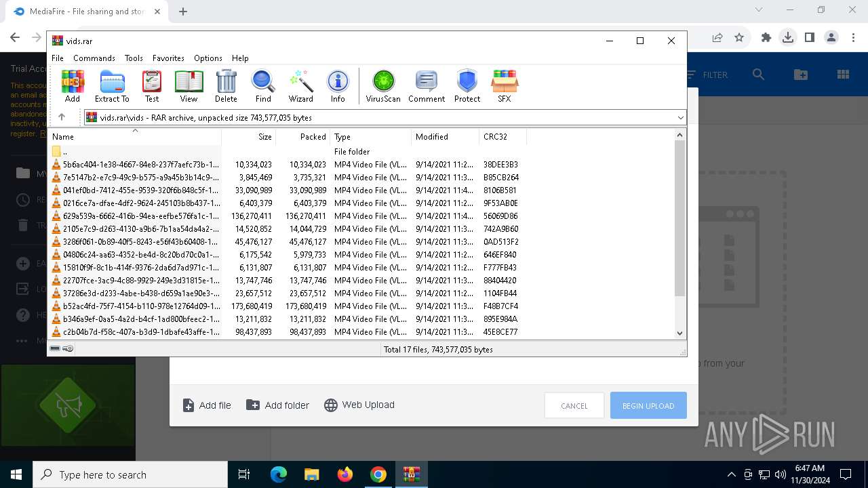
Task: Sort files by Size column header
Action: [x=248, y=137]
